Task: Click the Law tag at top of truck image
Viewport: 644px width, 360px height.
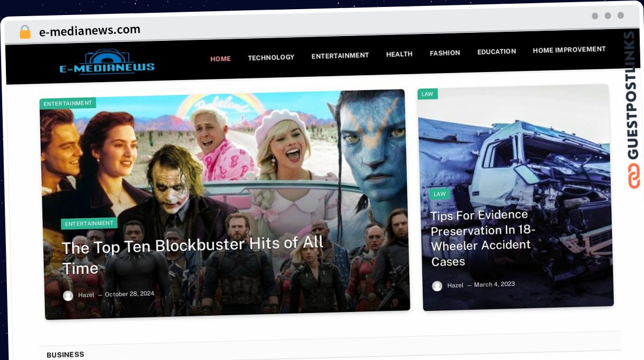Action: [427, 94]
